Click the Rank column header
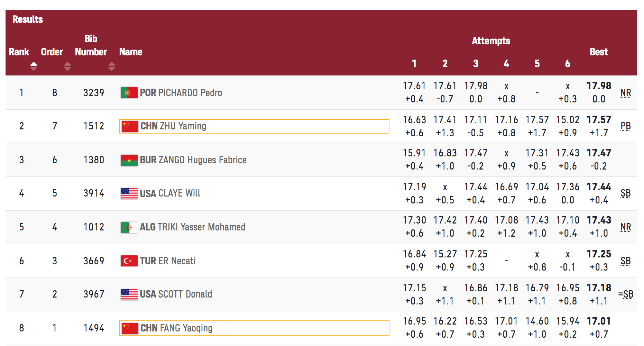The width and height of the screenshot is (644, 346). click(19, 52)
